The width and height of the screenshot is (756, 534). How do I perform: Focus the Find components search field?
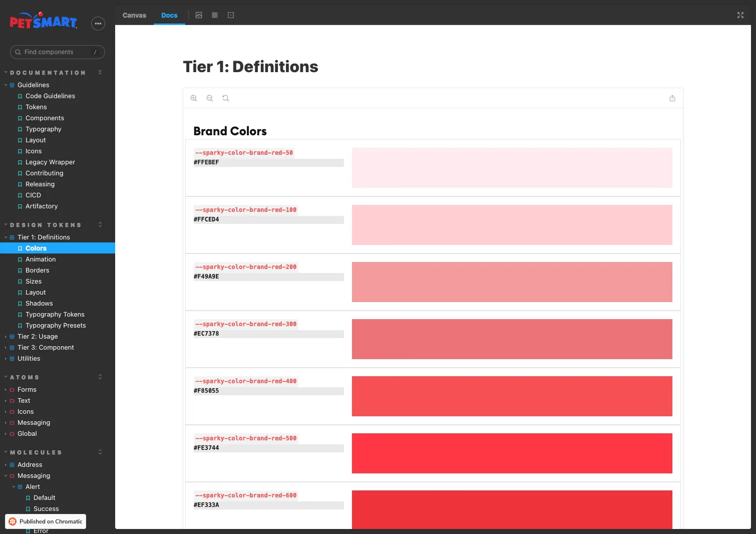coord(58,52)
